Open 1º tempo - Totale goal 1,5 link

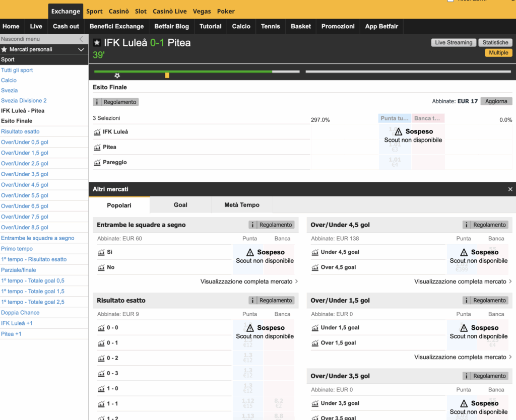33,292
